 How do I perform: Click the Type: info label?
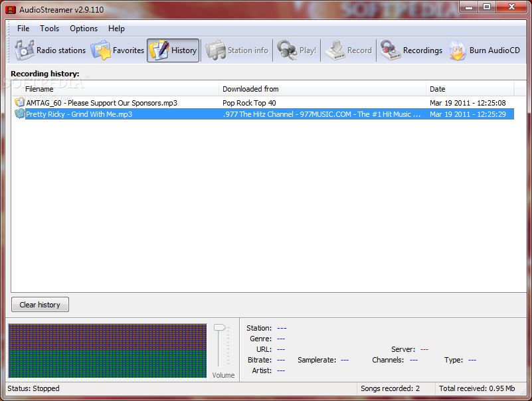454,360
